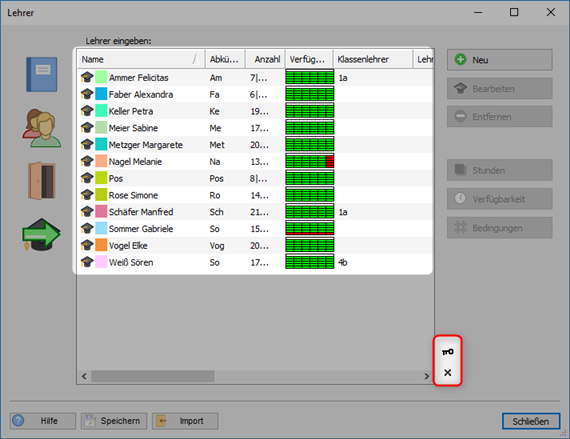Image resolution: width=570 pixels, height=439 pixels.
Task: Open the door rooms icon in sidebar
Action: pyautogui.click(x=42, y=181)
